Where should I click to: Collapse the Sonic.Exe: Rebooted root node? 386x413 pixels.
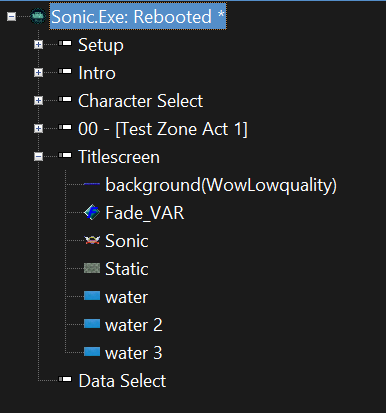tap(12, 16)
